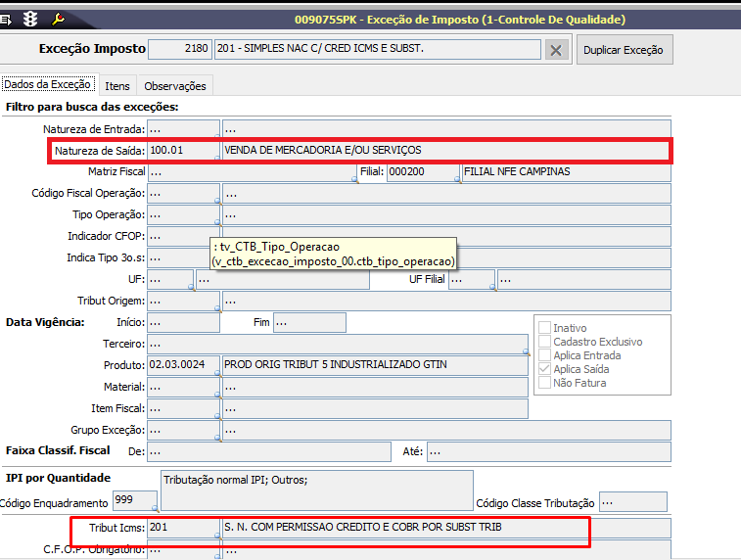Check the Não Fatura option
Screen dimensions: 741x560
544,383
